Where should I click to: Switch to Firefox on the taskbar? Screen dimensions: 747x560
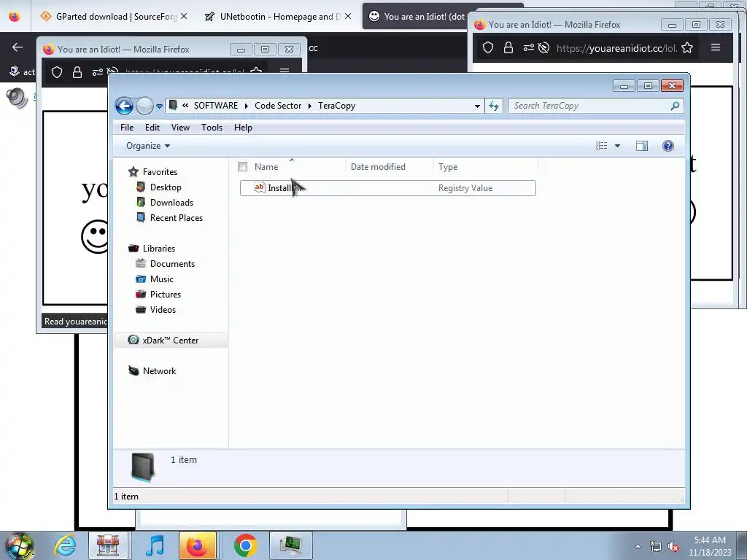point(197,545)
